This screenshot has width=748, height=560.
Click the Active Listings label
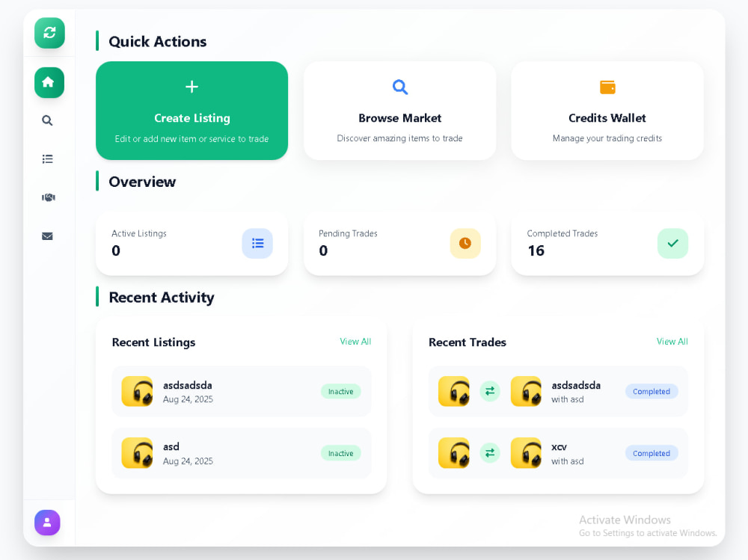pyautogui.click(x=139, y=233)
